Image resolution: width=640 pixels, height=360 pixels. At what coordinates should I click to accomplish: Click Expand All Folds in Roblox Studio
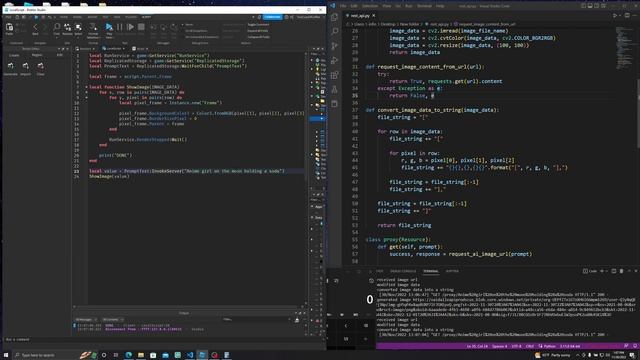(258, 31)
